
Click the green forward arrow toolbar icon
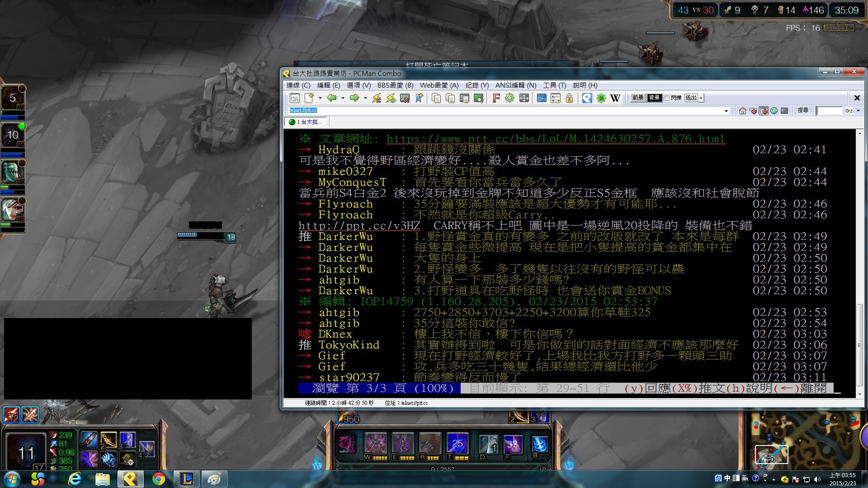[x=354, y=98]
